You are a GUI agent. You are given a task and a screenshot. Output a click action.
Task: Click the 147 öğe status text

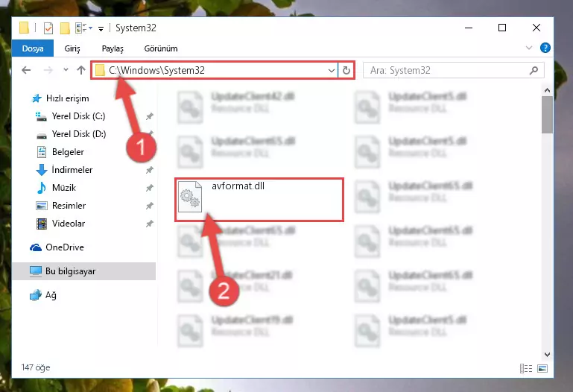36,367
